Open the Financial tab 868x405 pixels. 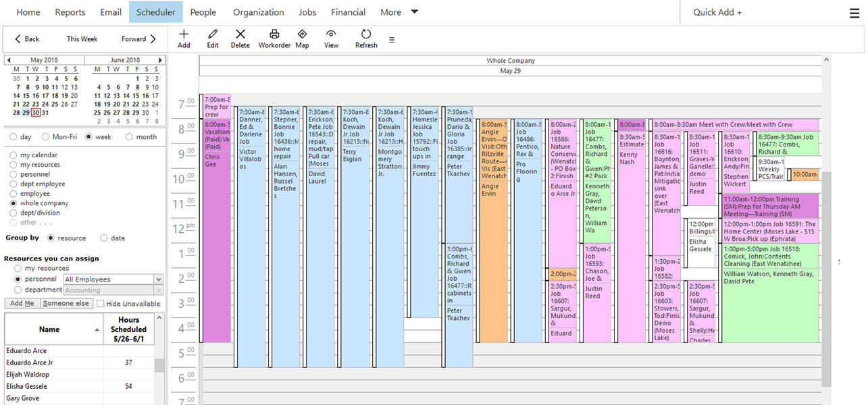349,12
